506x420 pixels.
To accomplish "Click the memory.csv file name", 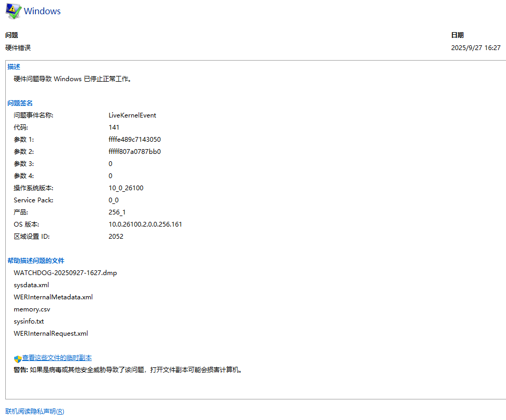I will 32,309.
